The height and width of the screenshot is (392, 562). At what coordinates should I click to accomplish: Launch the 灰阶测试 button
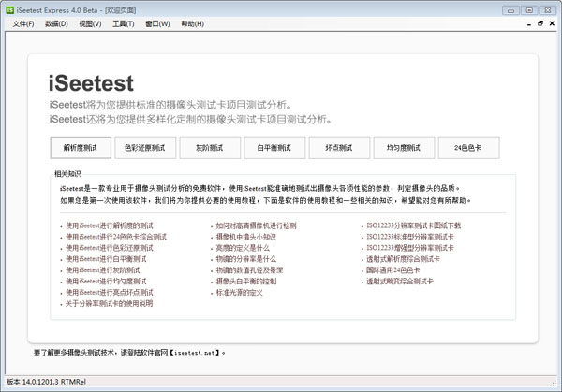(210, 148)
